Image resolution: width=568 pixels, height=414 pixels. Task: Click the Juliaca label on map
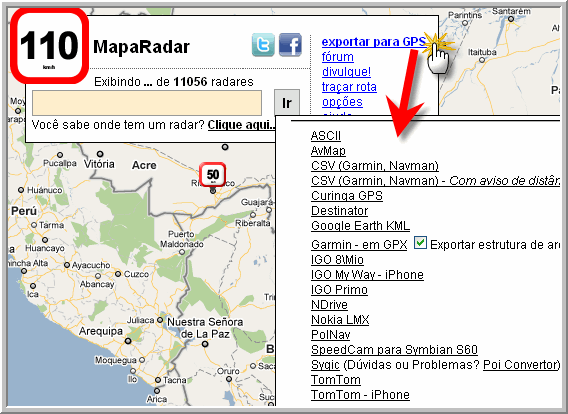click(141, 320)
